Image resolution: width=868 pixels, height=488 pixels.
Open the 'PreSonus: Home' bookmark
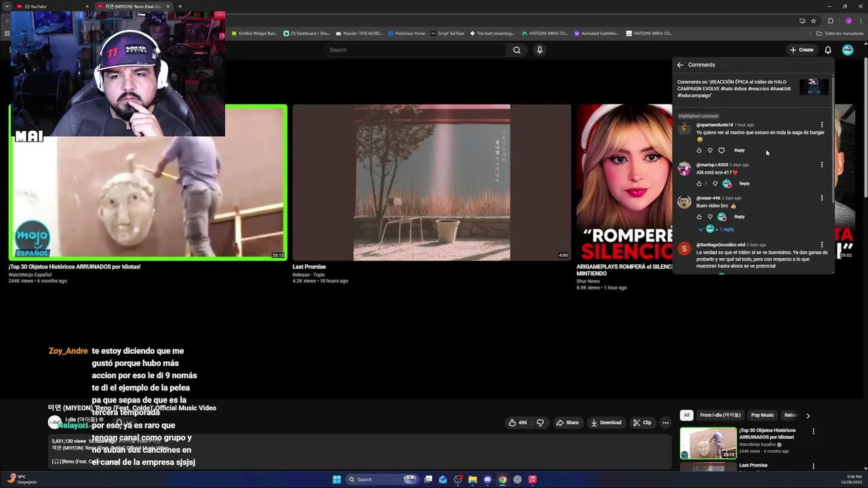point(406,33)
